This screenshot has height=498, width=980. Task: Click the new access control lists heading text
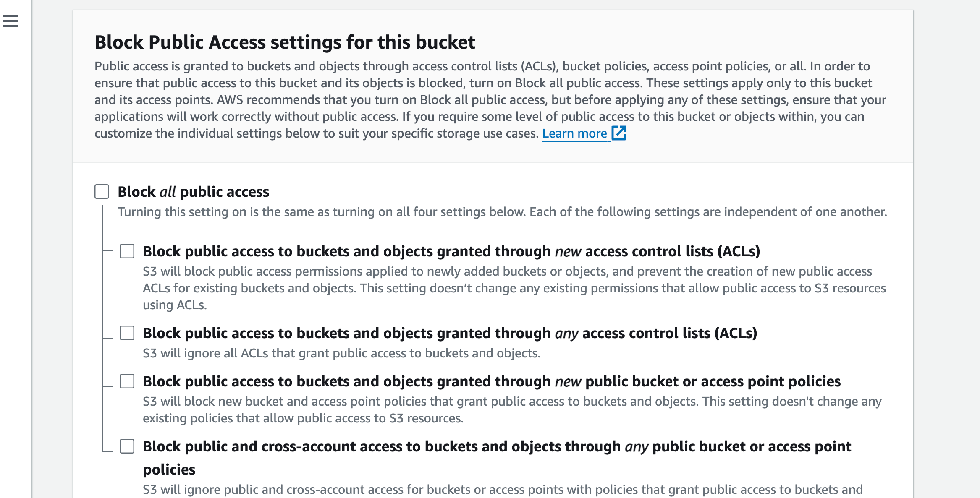coord(451,251)
